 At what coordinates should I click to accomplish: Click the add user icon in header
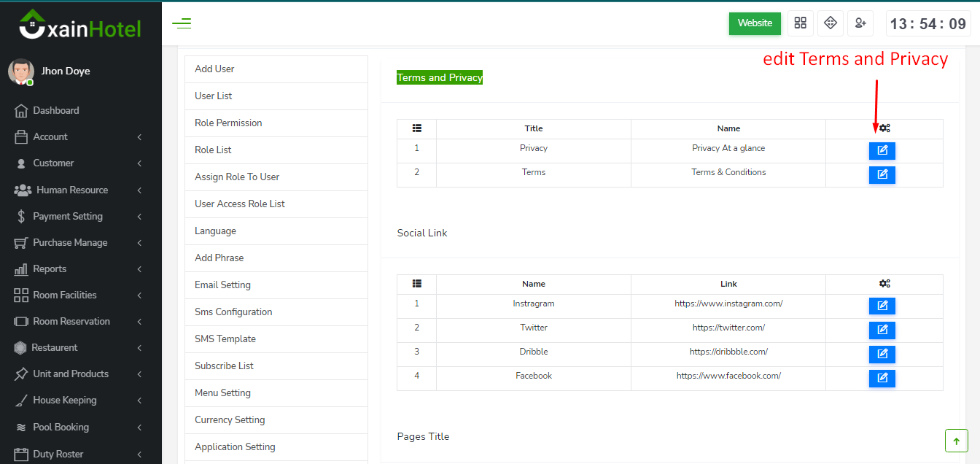pyautogui.click(x=860, y=23)
